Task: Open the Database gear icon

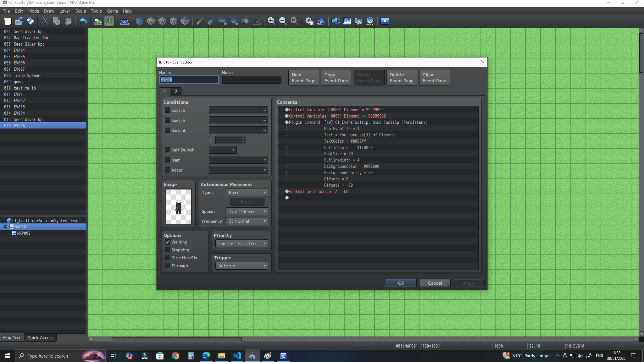Action: click(309, 21)
